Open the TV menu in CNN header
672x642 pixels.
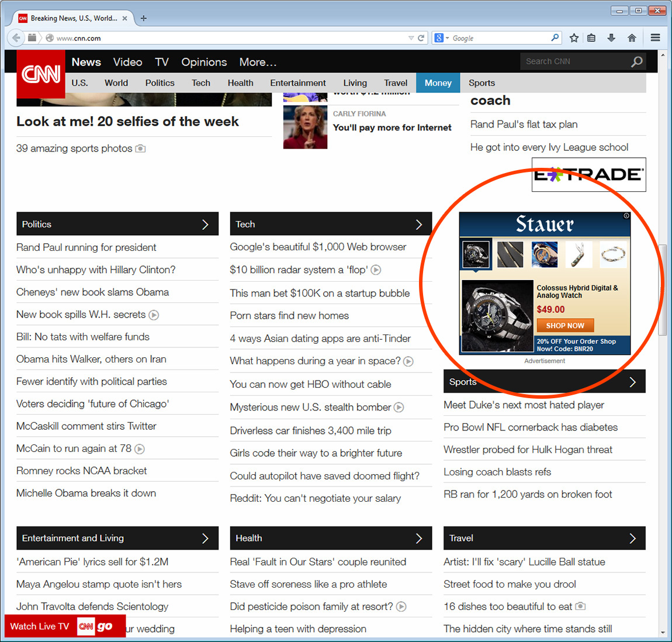[161, 62]
